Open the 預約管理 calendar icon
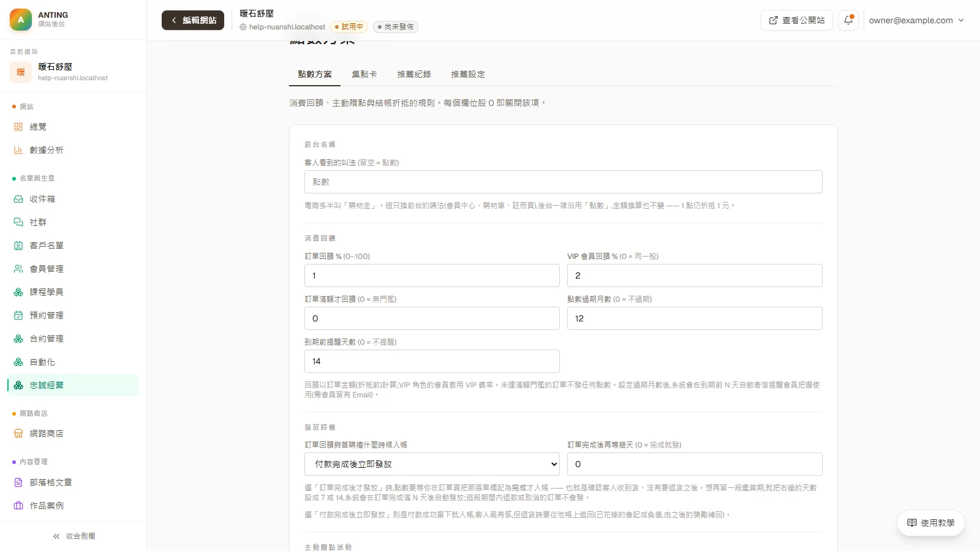The width and height of the screenshot is (980, 551). 18,315
